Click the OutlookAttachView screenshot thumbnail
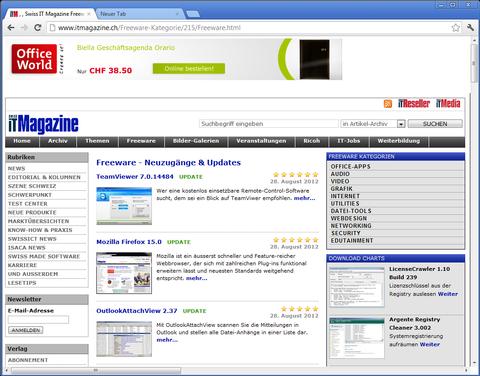 (x=124, y=339)
